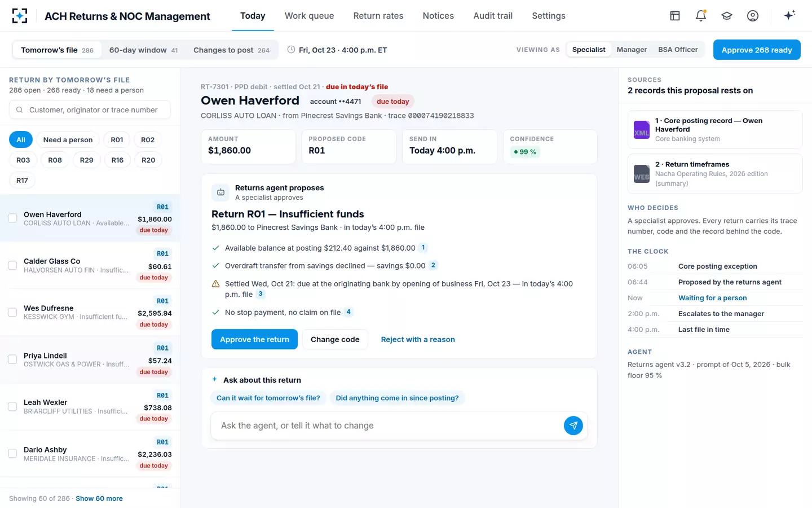Screen dimensions: 812x508
Task: Select the Priya Lindell checkbox
Action: 12,359
